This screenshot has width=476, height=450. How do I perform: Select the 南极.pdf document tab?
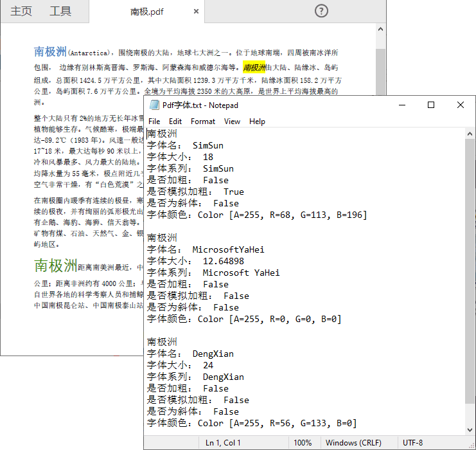[146, 12]
